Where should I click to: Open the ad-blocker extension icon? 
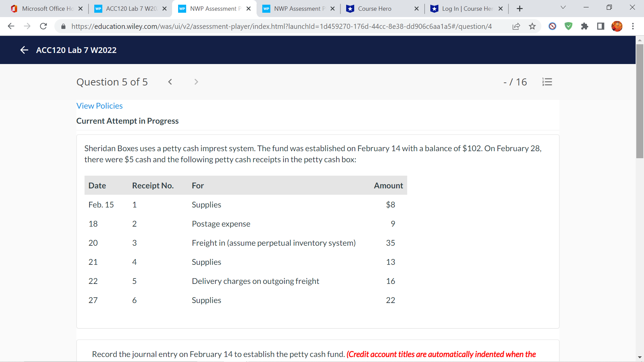click(x=552, y=26)
